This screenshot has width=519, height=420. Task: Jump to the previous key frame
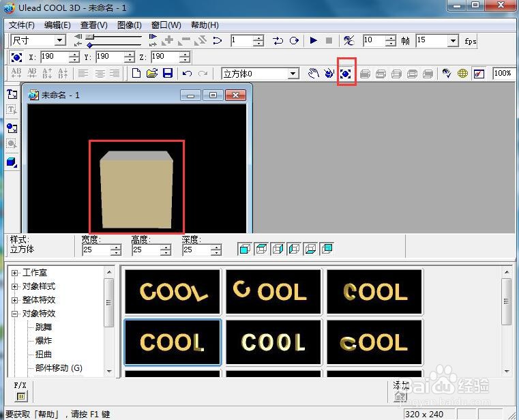click(78, 44)
